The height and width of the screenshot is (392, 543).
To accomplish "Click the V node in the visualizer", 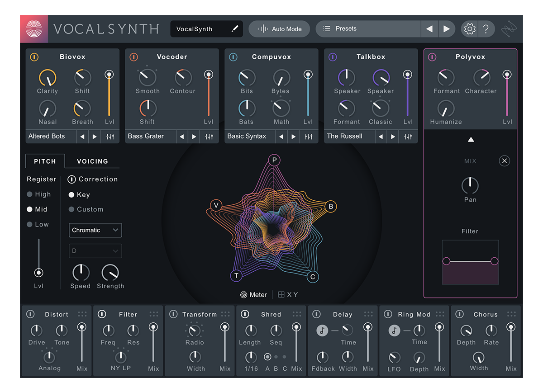I will click(x=216, y=206).
